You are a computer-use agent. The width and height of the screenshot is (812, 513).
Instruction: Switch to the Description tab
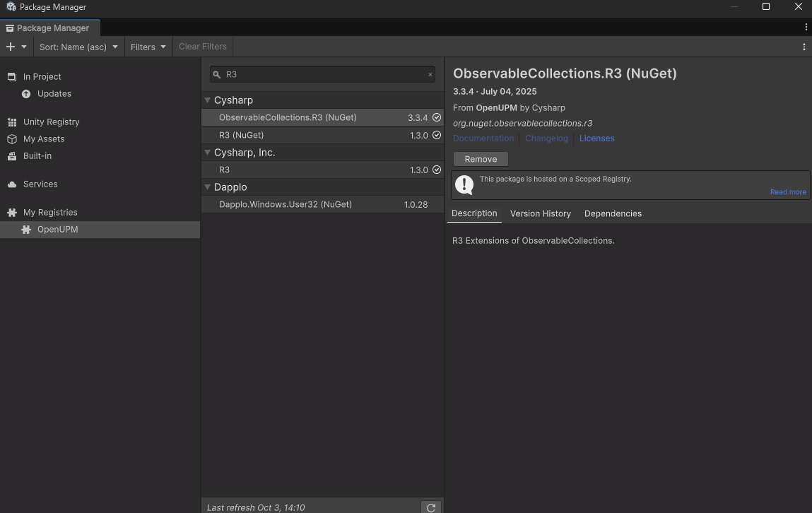tap(473, 213)
